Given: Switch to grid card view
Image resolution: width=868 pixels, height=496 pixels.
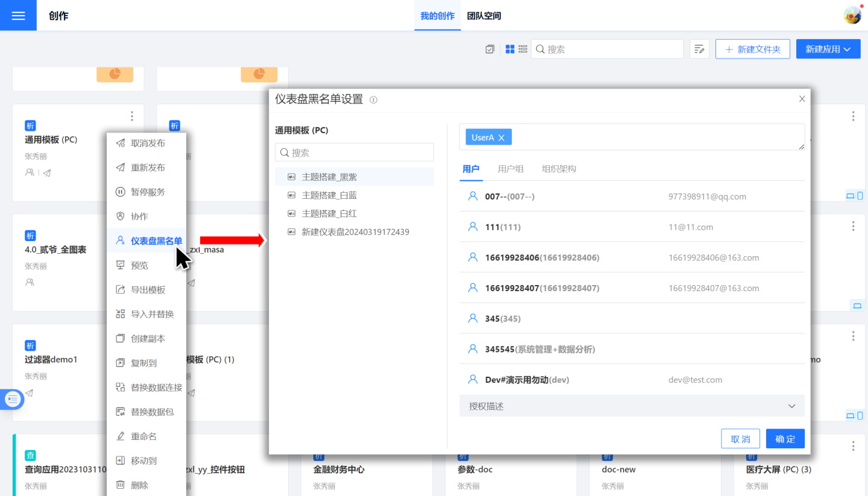Looking at the screenshot, I should (510, 49).
